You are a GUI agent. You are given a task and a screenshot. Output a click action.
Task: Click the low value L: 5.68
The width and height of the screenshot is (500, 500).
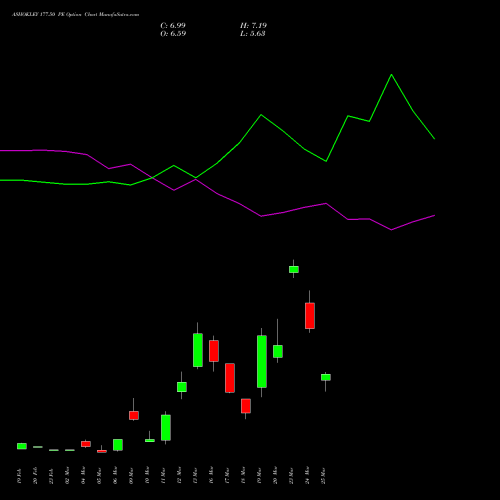[253, 34]
